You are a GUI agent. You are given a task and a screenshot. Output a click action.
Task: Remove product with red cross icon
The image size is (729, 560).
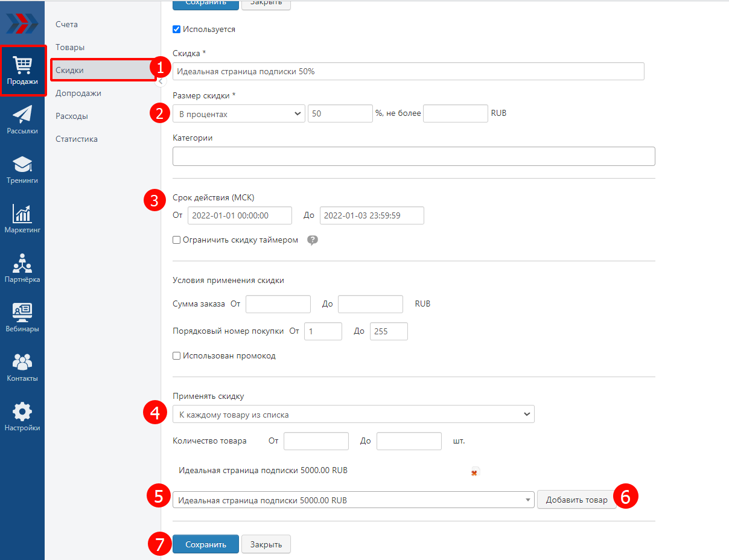(474, 472)
